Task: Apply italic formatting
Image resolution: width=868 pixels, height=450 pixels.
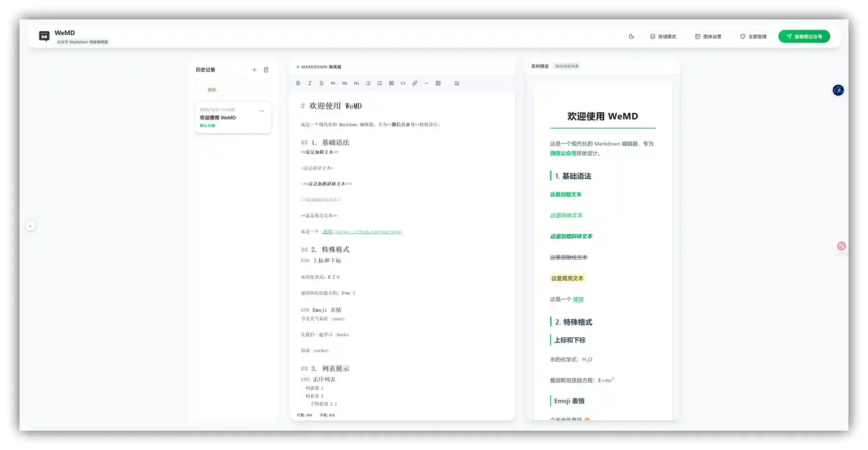Action: [x=310, y=83]
